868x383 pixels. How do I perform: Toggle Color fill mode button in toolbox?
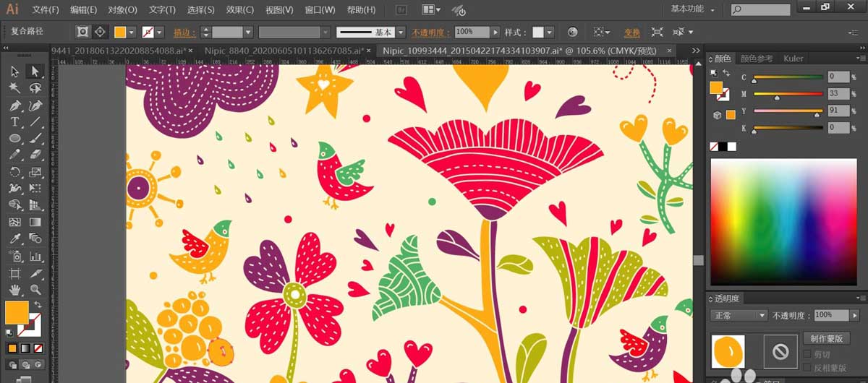click(12, 348)
